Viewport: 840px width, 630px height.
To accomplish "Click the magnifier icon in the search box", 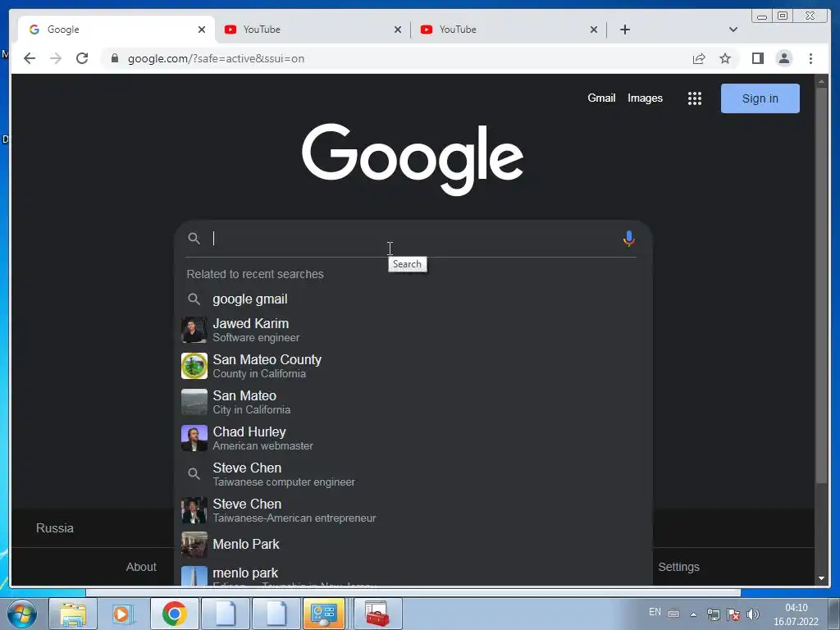I will pos(194,239).
